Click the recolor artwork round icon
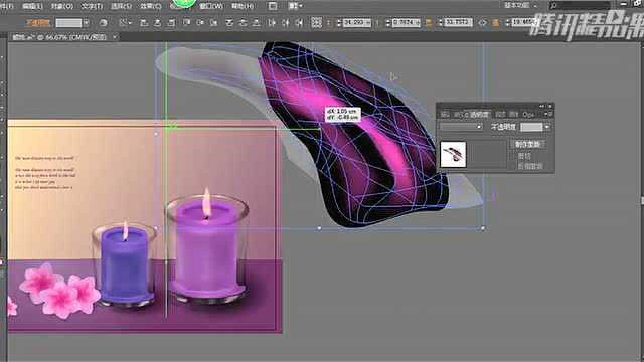This screenshot has width=644, height=362. [104, 23]
